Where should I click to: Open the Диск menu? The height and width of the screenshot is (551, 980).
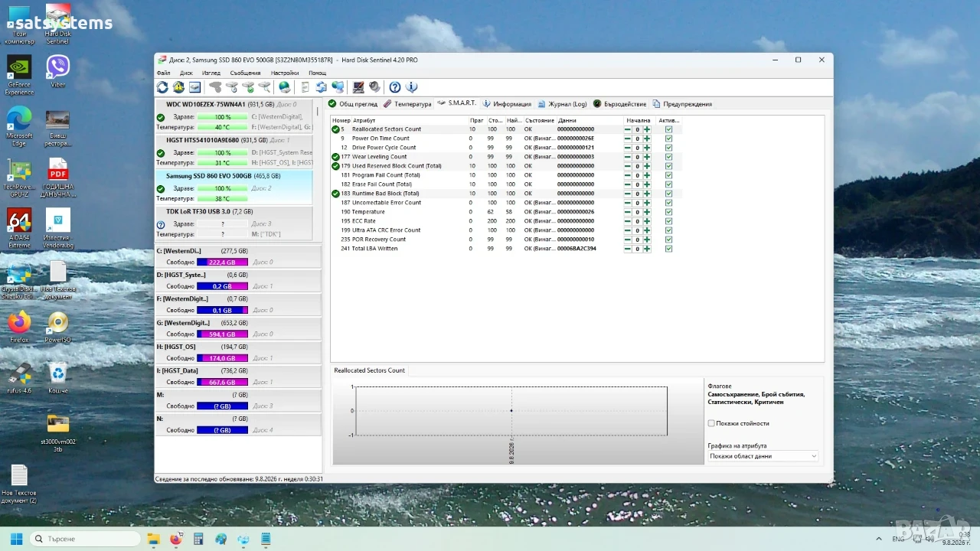coord(186,73)
